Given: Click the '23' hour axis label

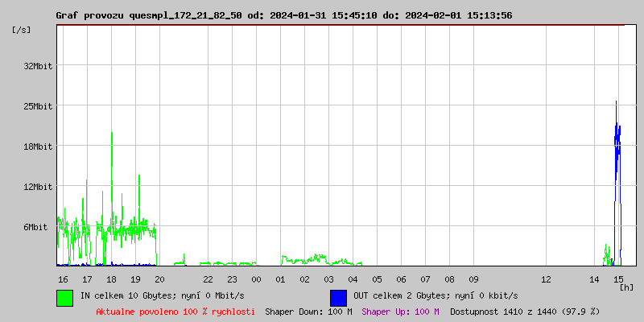Looking at the screenshot, I should (233, 279).
